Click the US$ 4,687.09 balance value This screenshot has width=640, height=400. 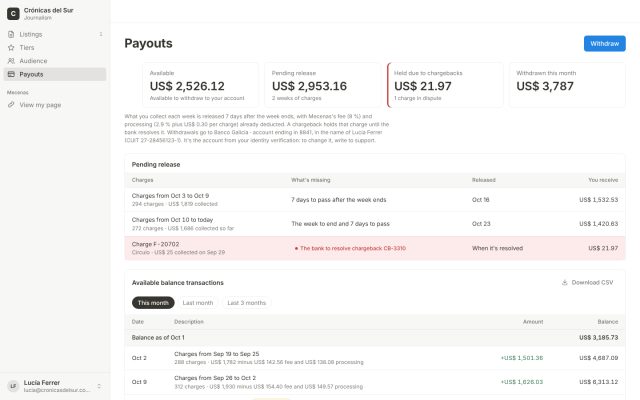tap(598, 358)
